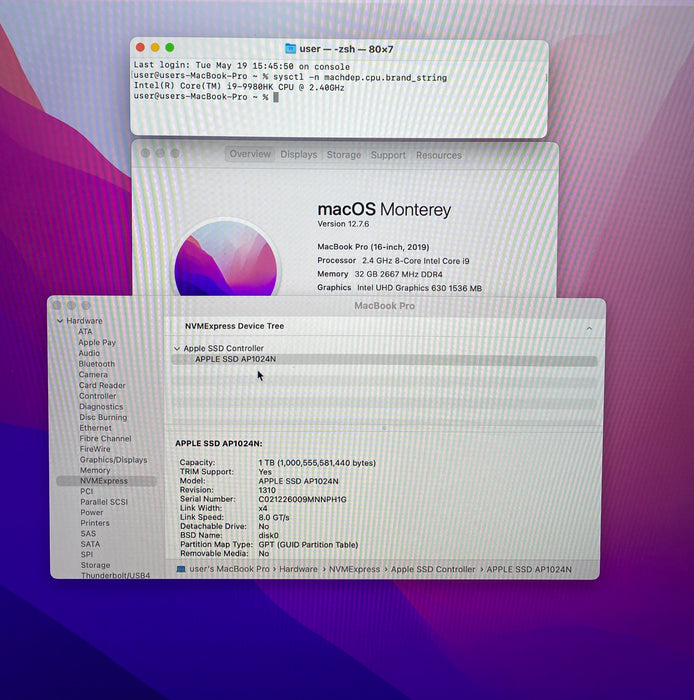
Task: Select SPI in the sidebar
Action: (x=87, y=554)
